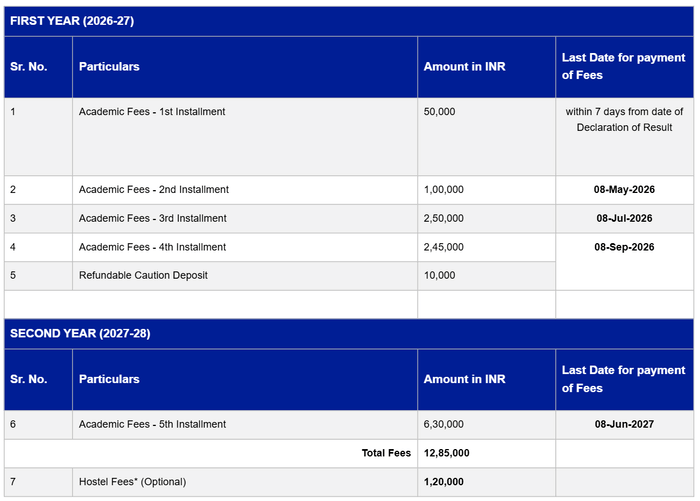Click the Hostel Fees (Optional) cell
The height and width of the screenshot is (501, 700).
point(132,482)
